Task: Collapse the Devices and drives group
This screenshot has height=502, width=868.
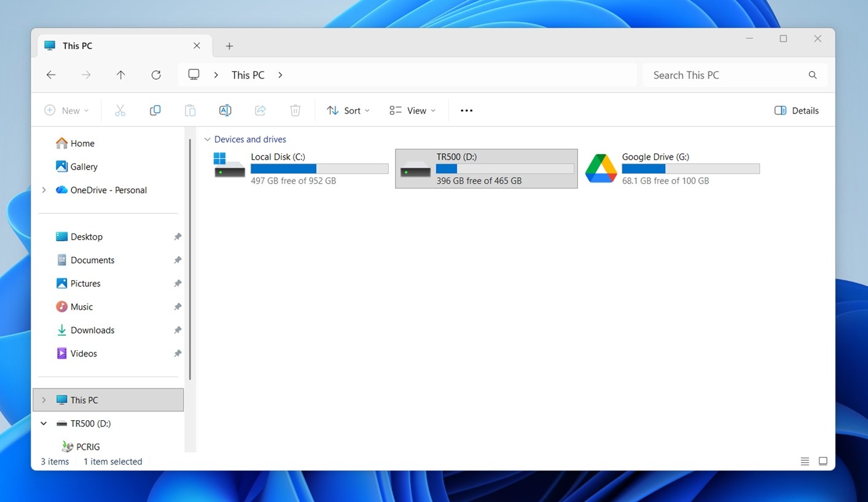Action: pos(207,139)
